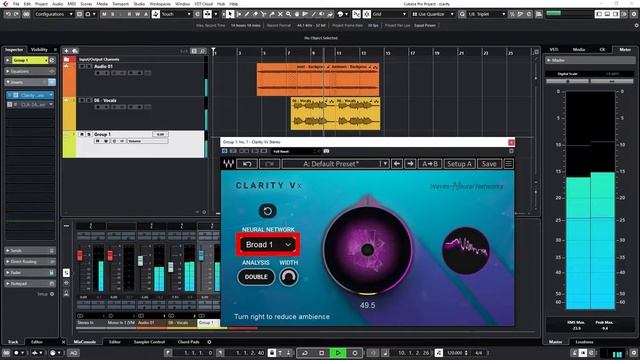Screen dimensions: 640x360
Task: Open the Workspaces menu
Action: [x=160, y=4]
